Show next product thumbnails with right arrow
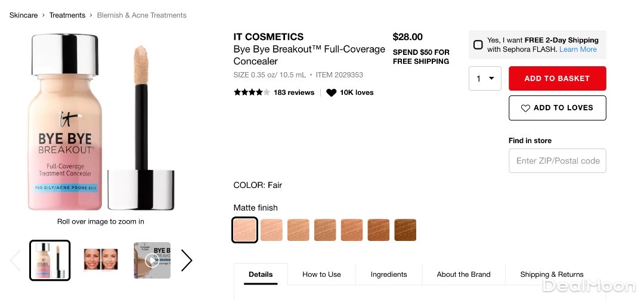This screenshot has width=644, height=300. tap(187, 260)
